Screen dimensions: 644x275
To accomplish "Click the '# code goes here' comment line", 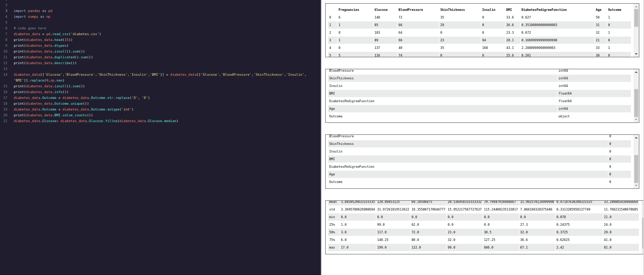I will point(30,28).
